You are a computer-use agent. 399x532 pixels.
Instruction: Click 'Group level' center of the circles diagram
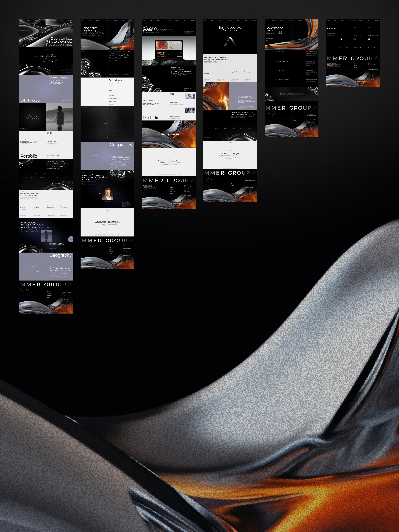click(108, 124)
